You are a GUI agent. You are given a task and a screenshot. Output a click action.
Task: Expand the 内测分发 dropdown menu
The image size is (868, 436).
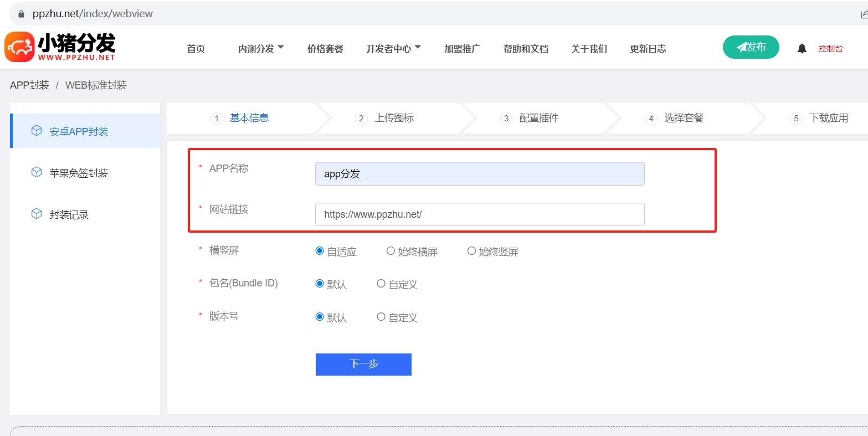[260, 49]
